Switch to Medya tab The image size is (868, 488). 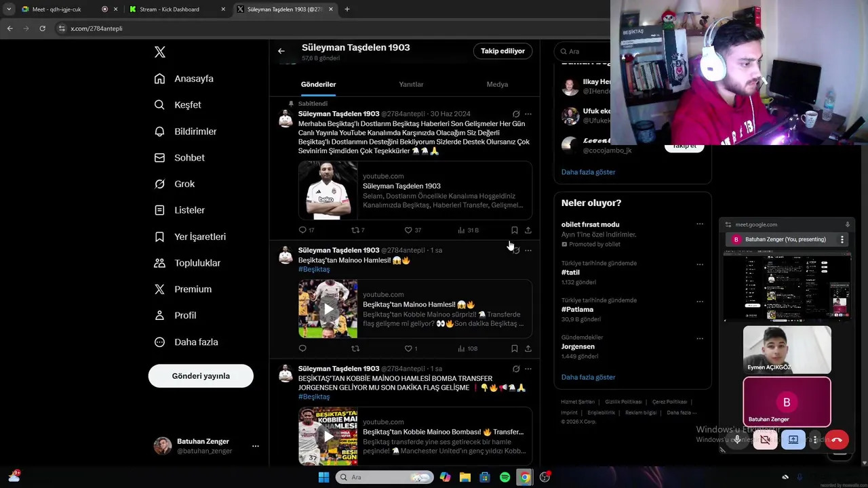coord(497,85)
